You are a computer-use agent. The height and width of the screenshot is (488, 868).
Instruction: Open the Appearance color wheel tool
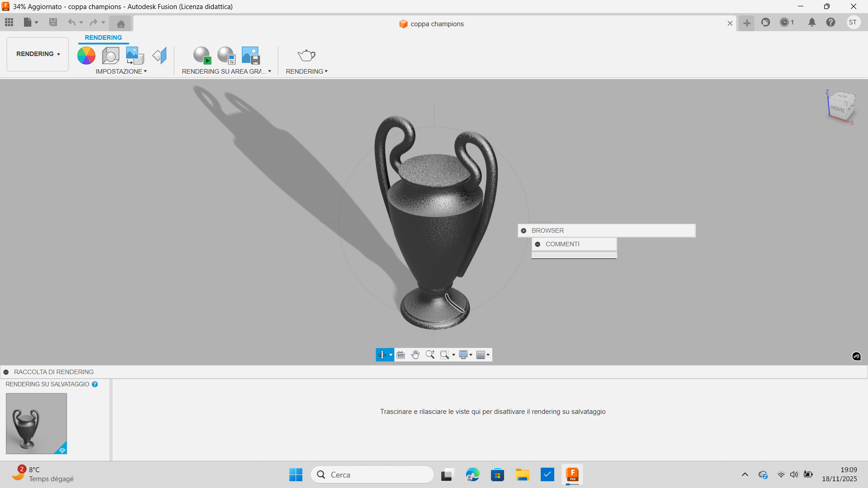pyautogui.click(x=86, y=55)
